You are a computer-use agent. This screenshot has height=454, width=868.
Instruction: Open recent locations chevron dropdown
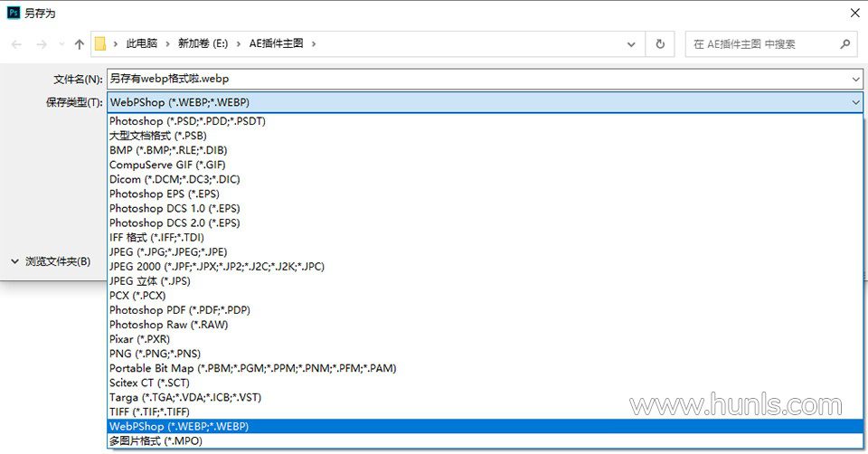pyautogui.click(x=61, y=44)
